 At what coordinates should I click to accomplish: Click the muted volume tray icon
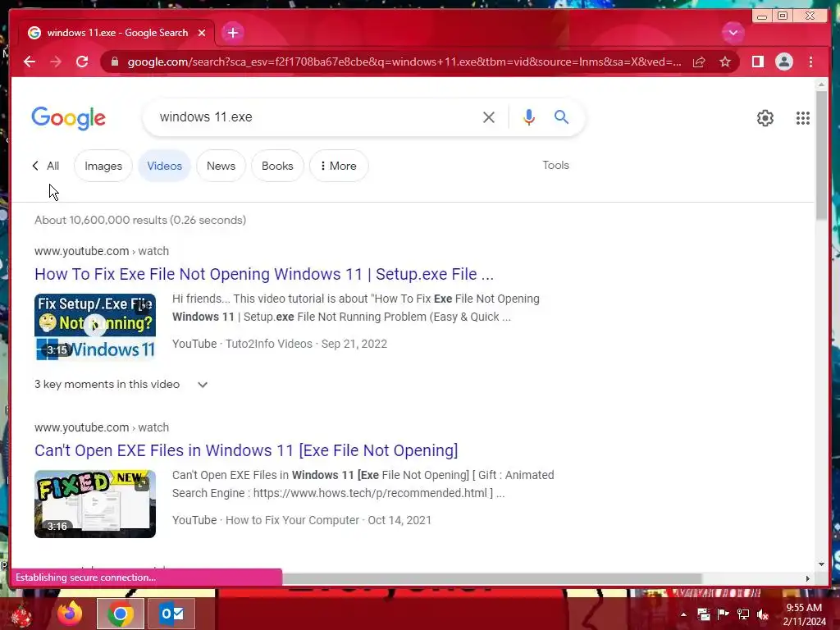763,614
